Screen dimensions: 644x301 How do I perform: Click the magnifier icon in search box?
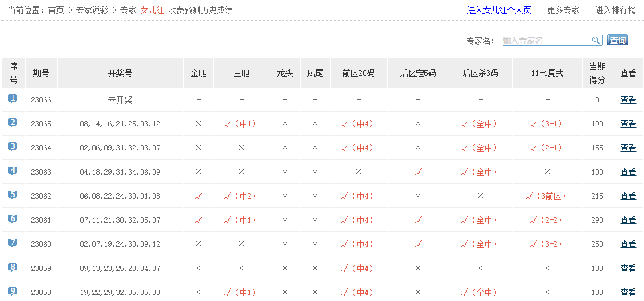click(596, 41)
